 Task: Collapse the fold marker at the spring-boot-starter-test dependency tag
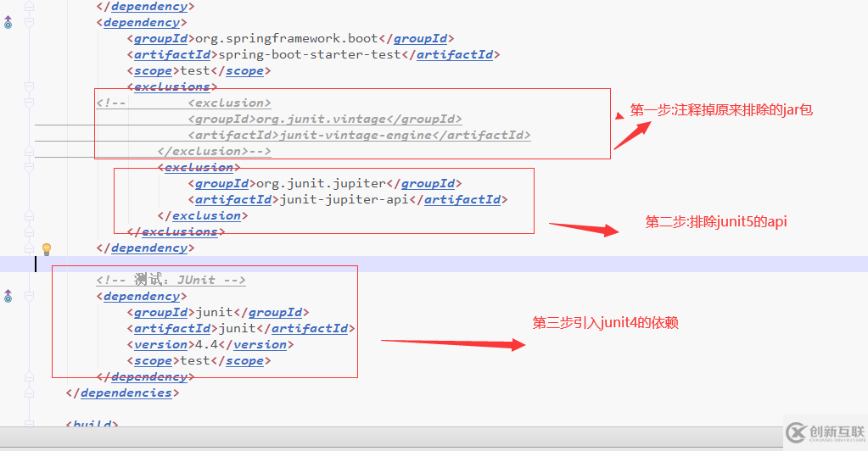click(x=30, y=23)
